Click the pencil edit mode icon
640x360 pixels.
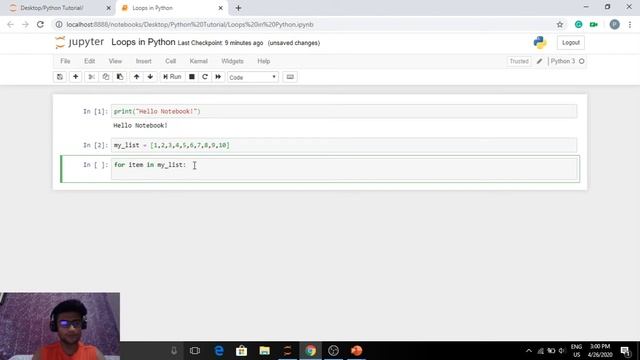tap(539, 61)
